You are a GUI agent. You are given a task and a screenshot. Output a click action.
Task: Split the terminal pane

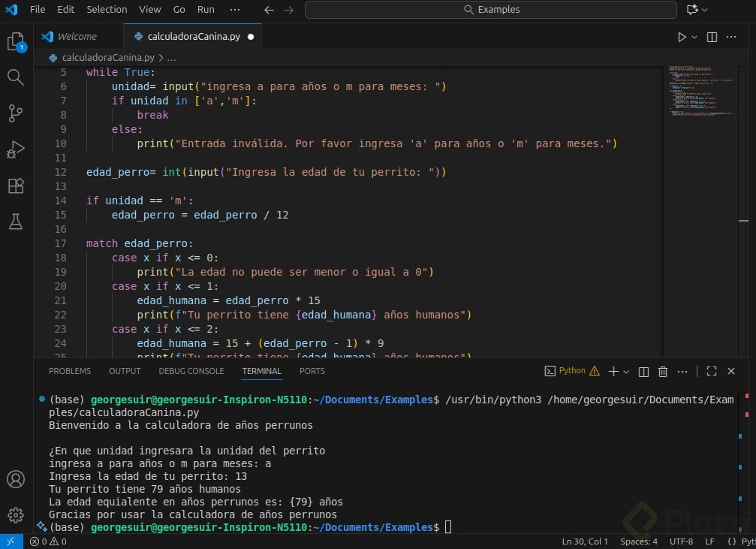(x=643, y=371)
